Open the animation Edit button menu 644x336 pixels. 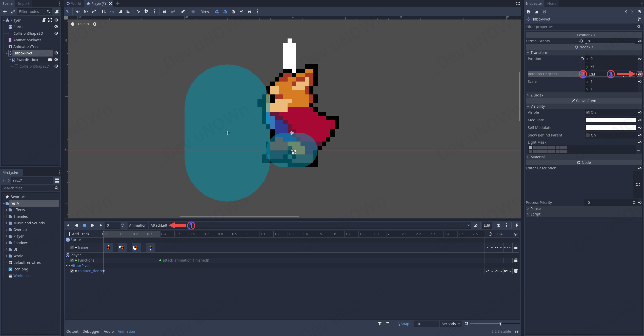click(487, 225)
